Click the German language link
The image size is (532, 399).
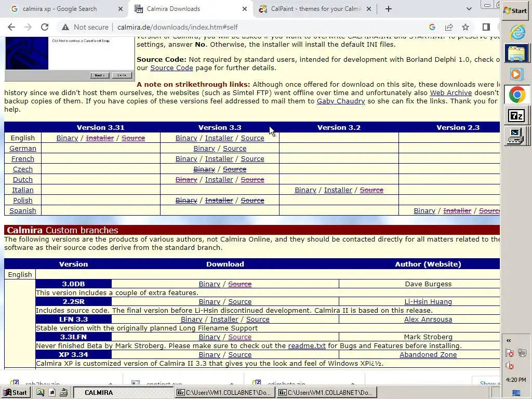point(23,148)
